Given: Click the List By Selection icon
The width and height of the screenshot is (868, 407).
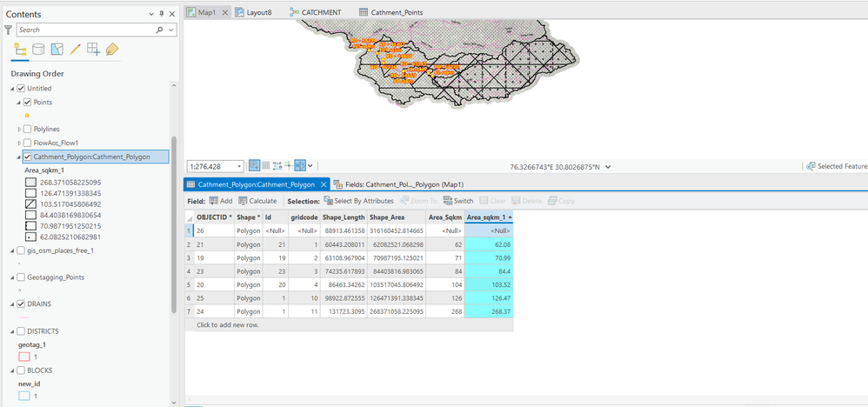Looking at the screenshot, I should click(x=57, y=50).
